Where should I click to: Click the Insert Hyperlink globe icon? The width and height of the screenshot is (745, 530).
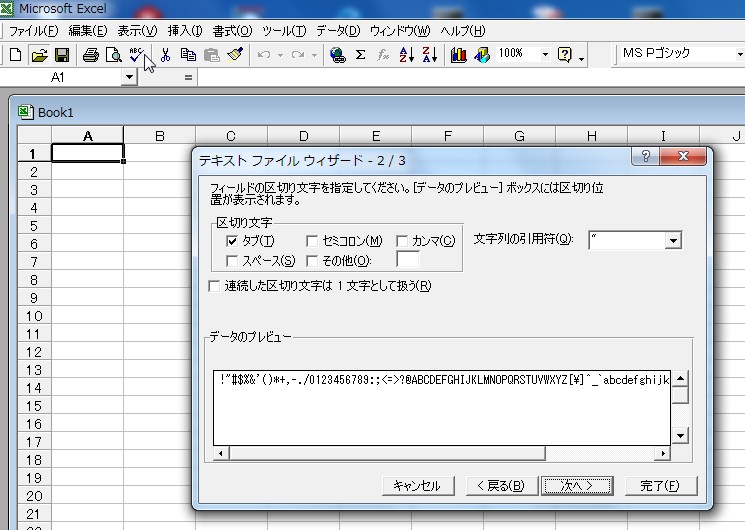[337, 55]
